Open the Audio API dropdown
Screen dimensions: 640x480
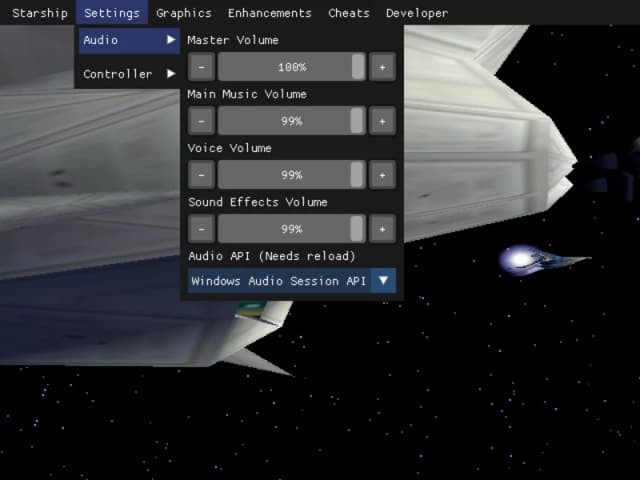pos(292,281)
